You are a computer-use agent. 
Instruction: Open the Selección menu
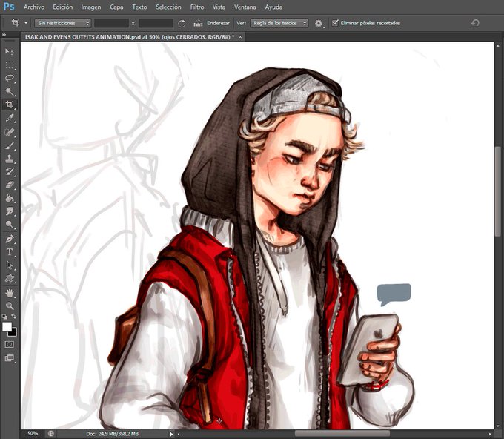point(168,7)
